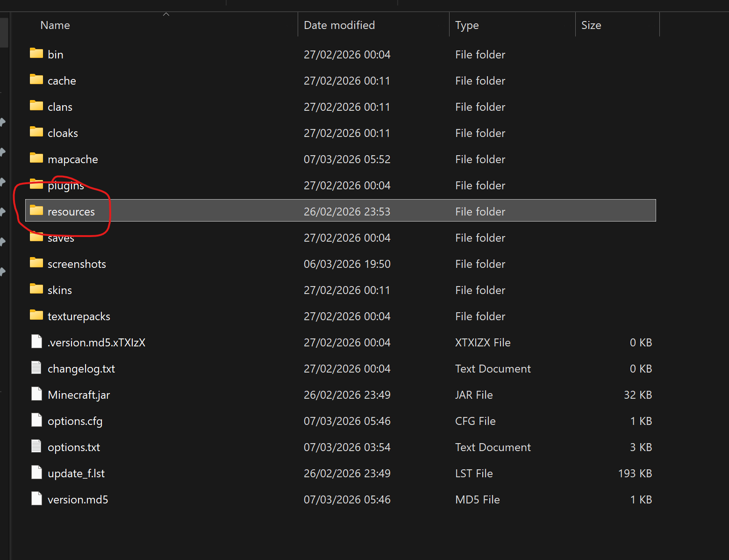Screen dimensions: 729x560
Task: Sort files by Name column header
Action: 55,25
